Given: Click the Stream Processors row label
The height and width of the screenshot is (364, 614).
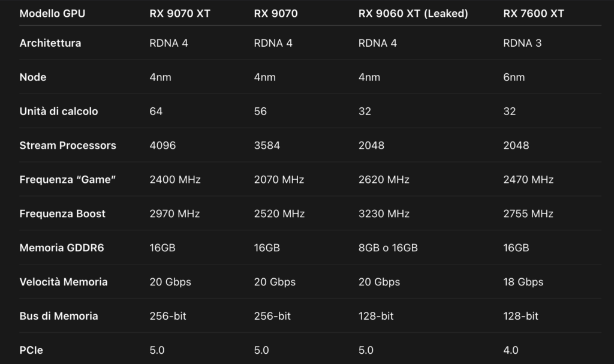Looking at the screenshot, I should [x=68, y=145].
